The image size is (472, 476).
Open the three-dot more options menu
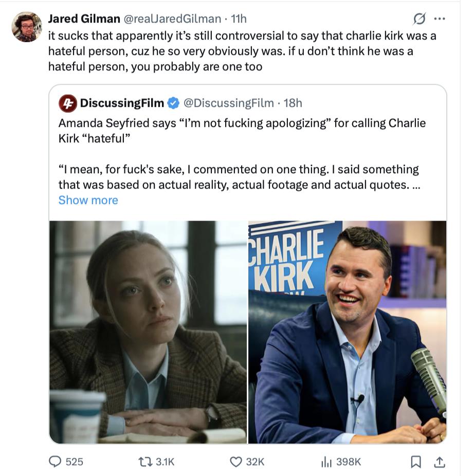439,19
